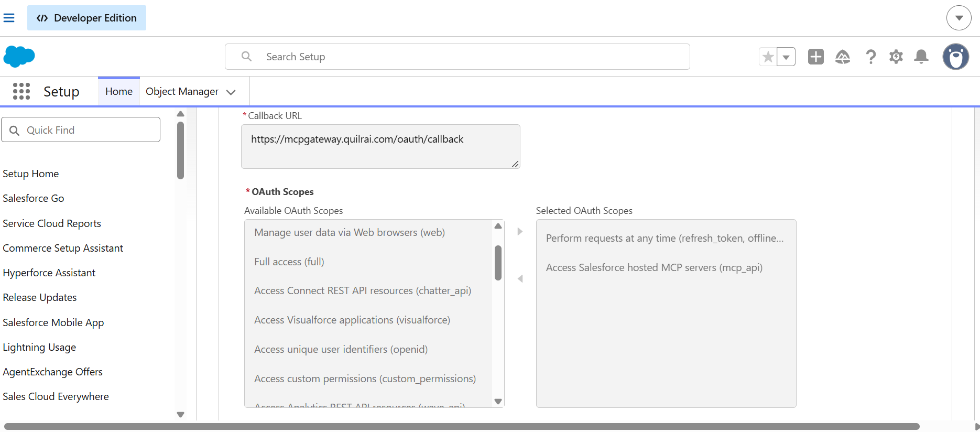Click the search magnifier icon in Search Setup

tap(246, 56)
